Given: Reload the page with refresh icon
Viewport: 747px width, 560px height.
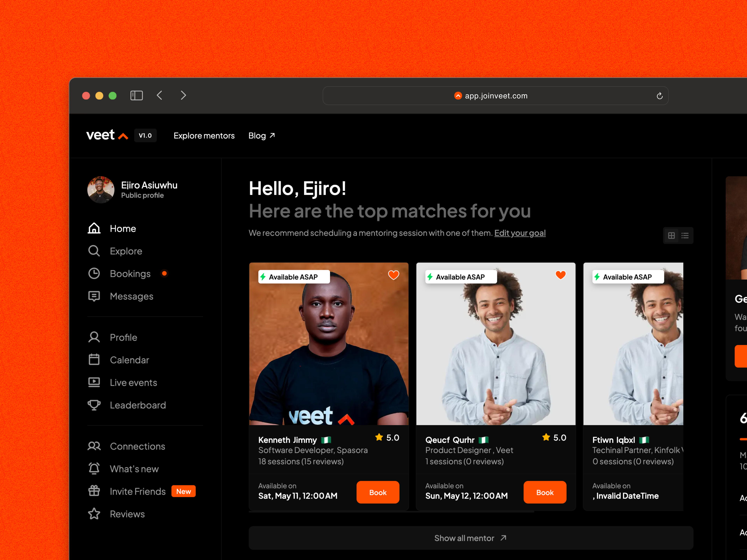Looking at the screenshot, I should 659,96.
